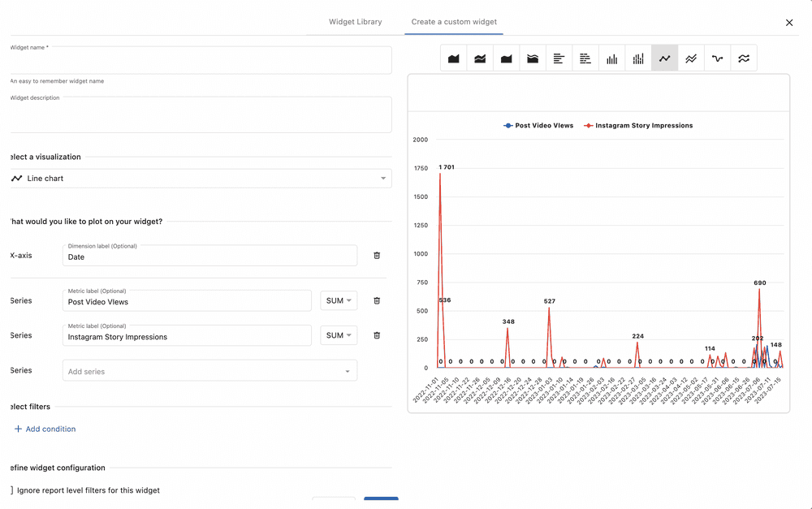812x509 pixels.
Task: Choose the stacked column chart icon
Action: coord(638,58)
